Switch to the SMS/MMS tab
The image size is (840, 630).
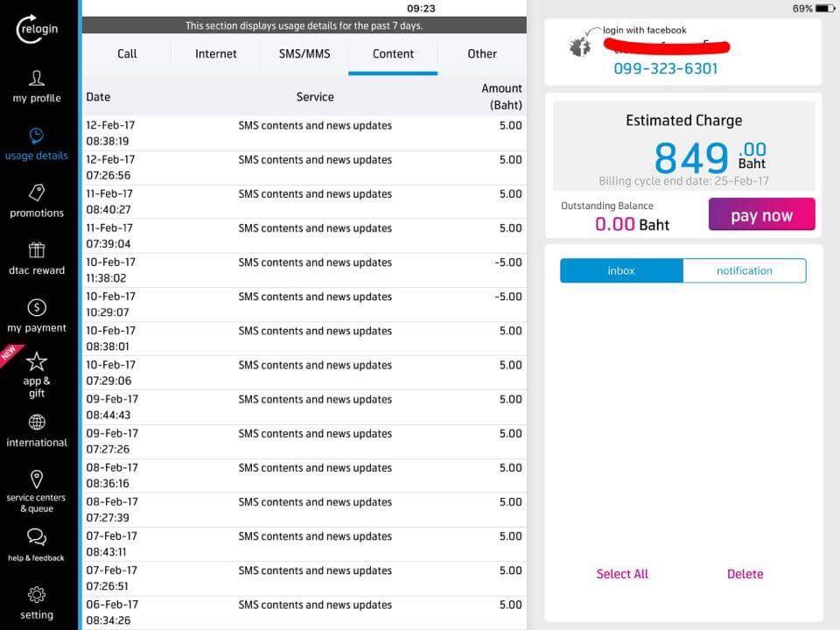304,53
